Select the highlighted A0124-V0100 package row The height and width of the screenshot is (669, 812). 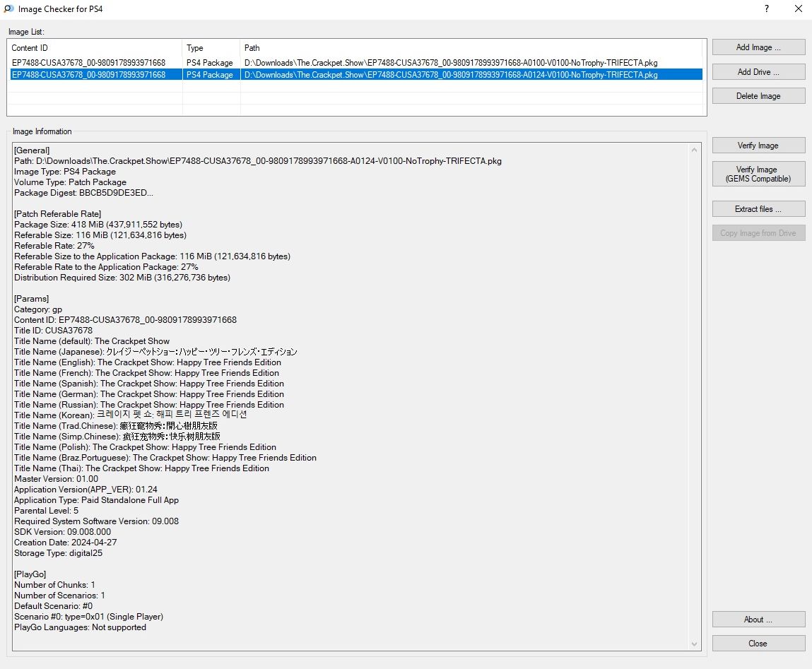coord(356,75)
